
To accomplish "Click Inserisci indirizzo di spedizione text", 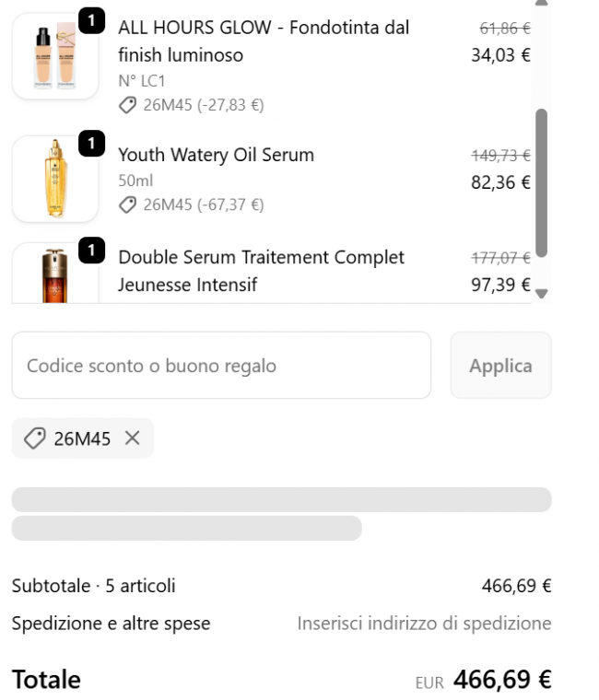I will click(424, 624).
